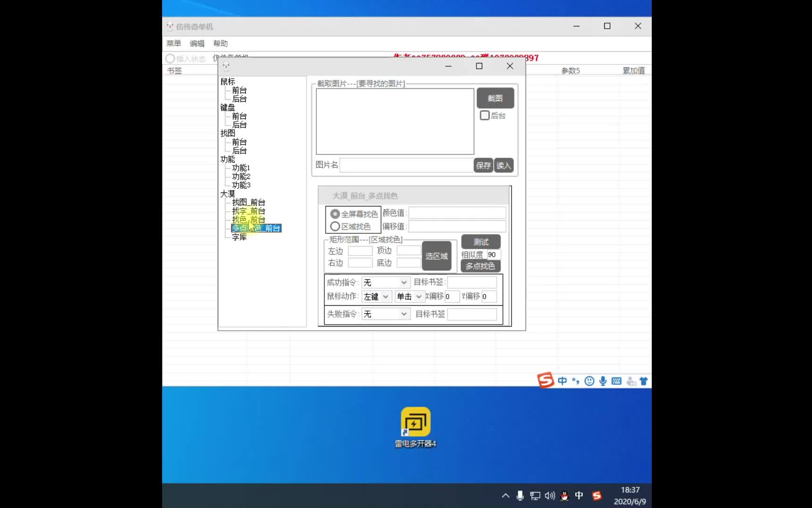Select 前台 under the 键盘 node
The width and height of the screenshot is (812, 508).
coord(239,116)
